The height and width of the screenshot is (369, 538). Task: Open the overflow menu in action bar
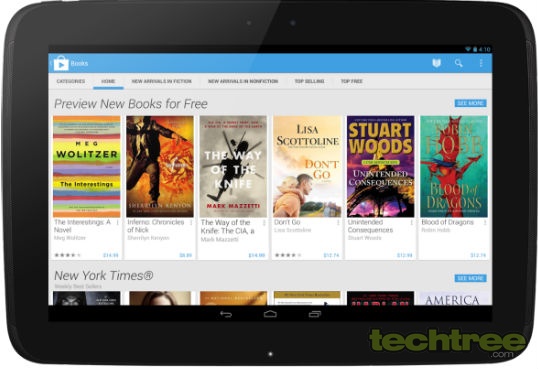(x=481, y=63)
